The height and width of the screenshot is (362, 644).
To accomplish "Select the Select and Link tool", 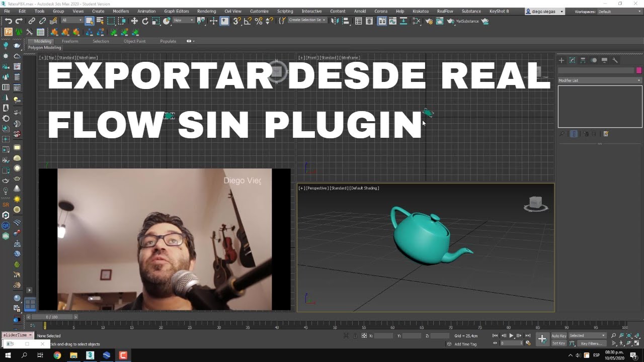I will click(x=32, y=21).
